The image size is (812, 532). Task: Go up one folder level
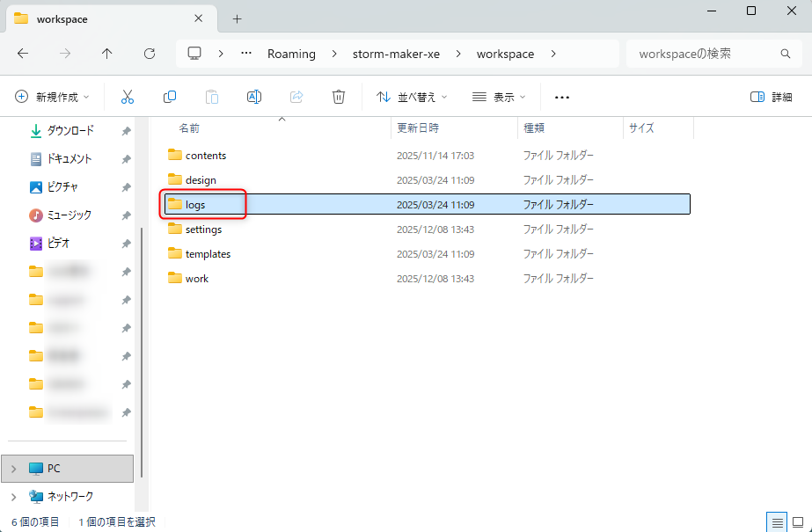107,54
